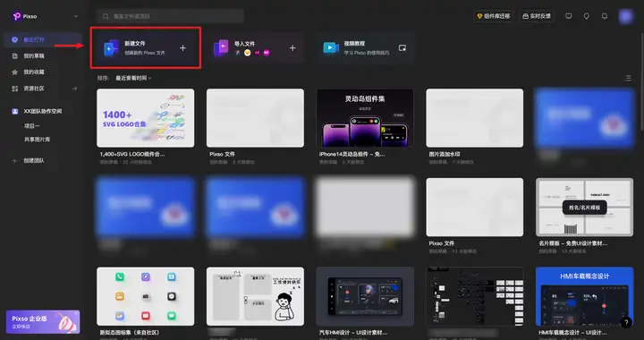
Task: Click the team avatar icon beside XX团队协作空间
Action: 15,111
